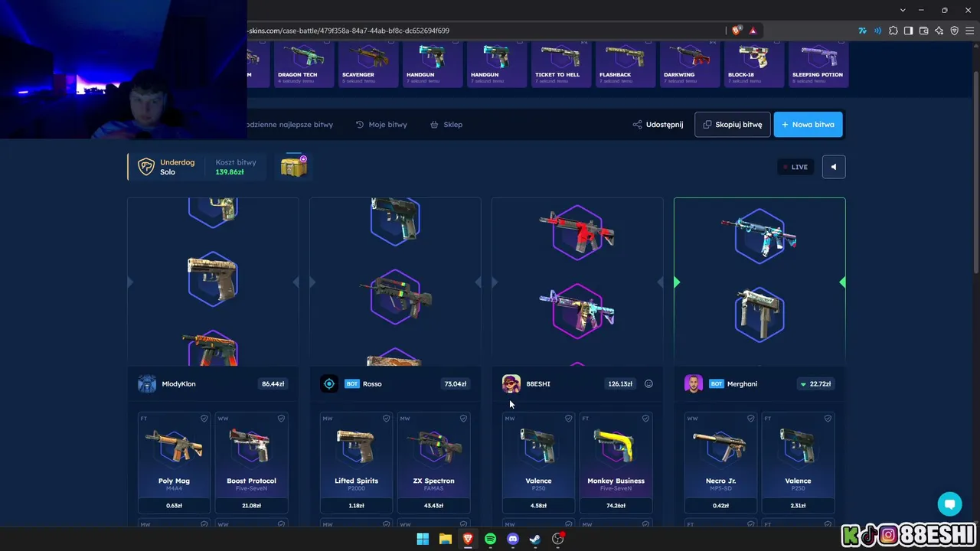The image size is (980, 551).
Task: Open Steam from the taskbar
Action: (x=535, y=539)
